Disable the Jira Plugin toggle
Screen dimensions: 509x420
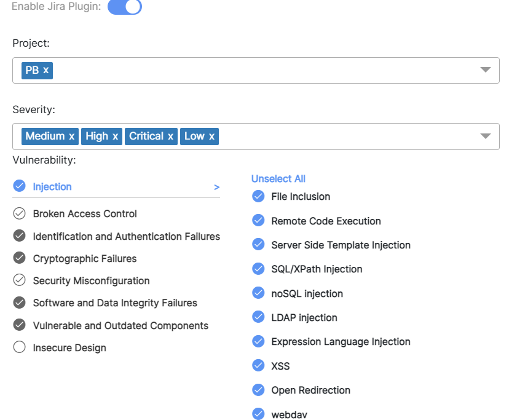pos(124,7)
